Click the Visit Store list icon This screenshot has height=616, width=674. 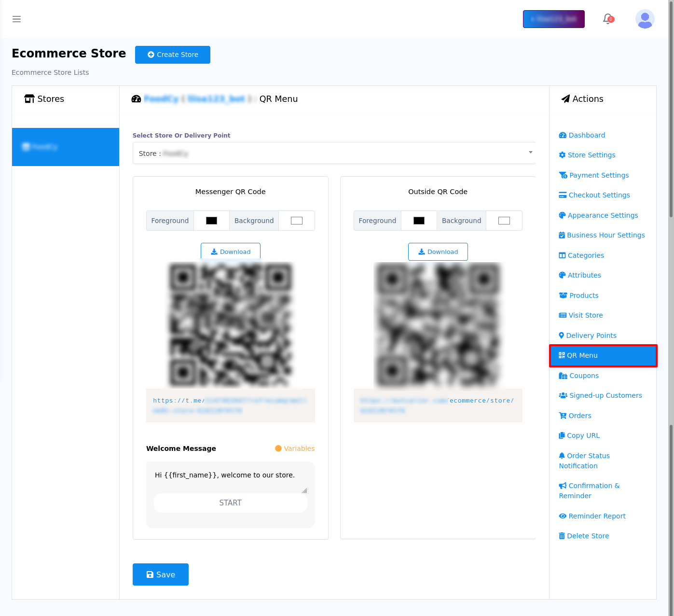[563, 315]
